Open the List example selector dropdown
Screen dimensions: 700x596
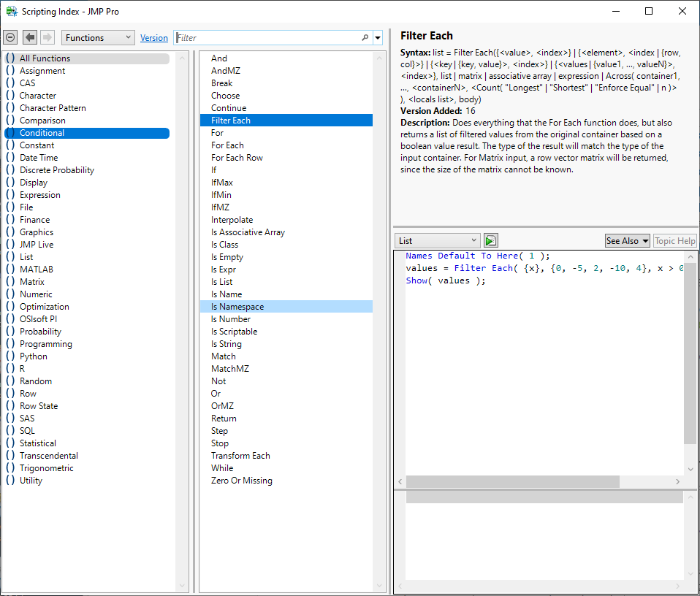(437, 240)
